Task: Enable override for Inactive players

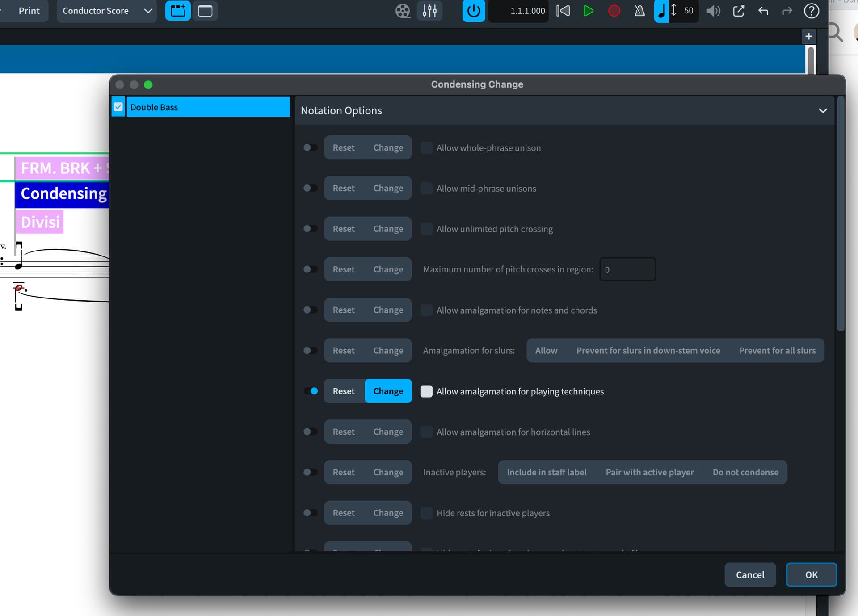Action: click(x=310, y=472)
